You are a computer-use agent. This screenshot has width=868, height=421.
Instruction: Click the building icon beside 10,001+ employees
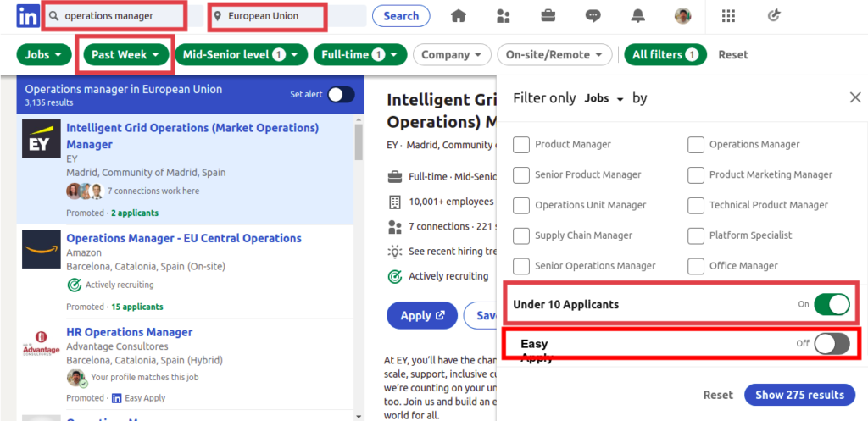pos(395,202)
